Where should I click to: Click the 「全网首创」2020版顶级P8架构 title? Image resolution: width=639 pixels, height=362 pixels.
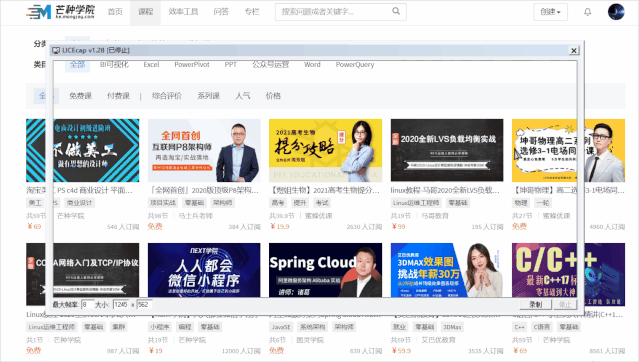point(203,190)
